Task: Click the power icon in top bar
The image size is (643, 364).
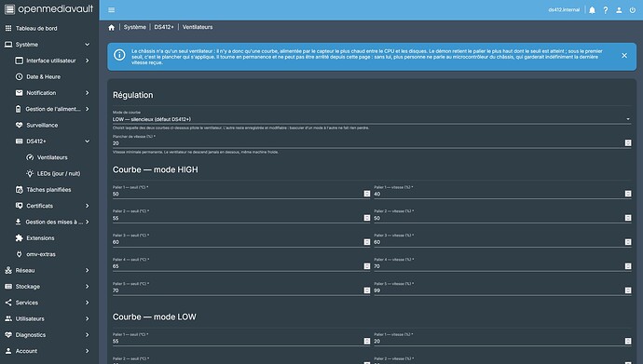Action: click(x=633, y=10)
